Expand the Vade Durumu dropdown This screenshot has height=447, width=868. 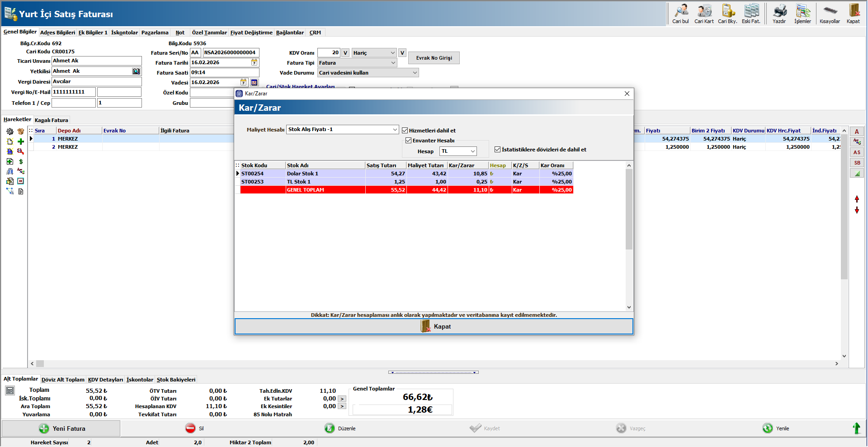(x=415, y=73)
